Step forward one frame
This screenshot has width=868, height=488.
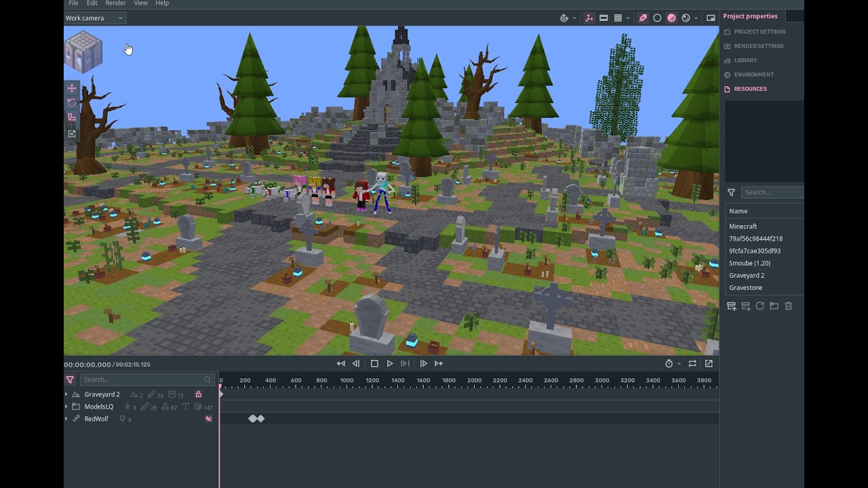coord(406,364)
